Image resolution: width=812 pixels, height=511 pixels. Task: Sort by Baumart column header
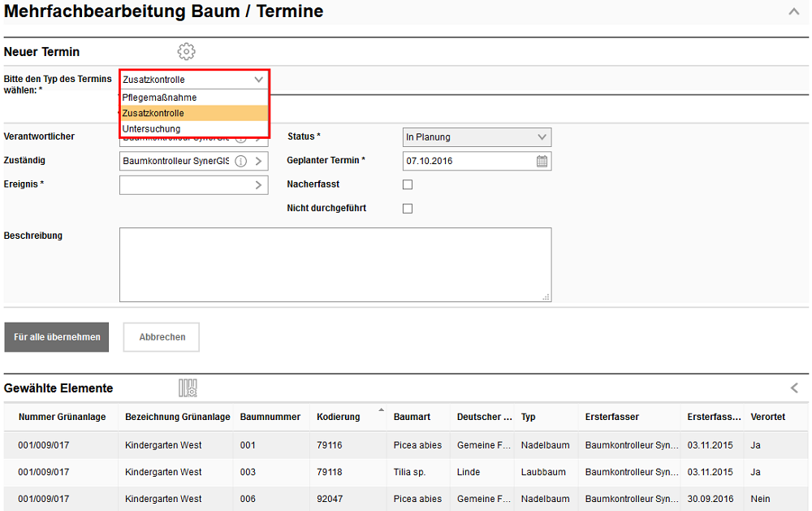[412, 417]
